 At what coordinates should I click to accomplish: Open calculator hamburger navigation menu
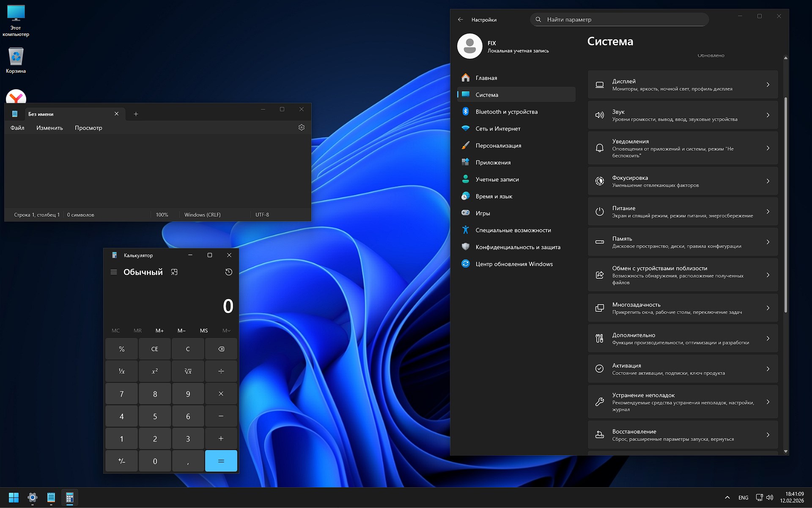coord(114,272)
